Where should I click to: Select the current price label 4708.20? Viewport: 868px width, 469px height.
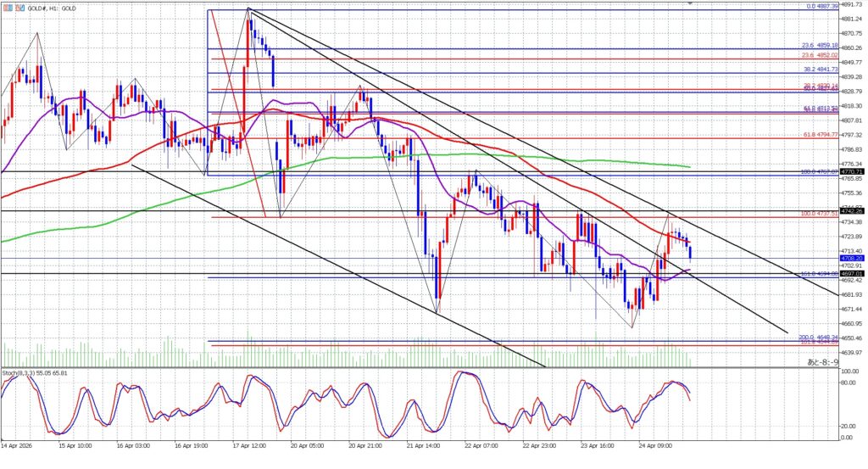[x=851, y=259]
